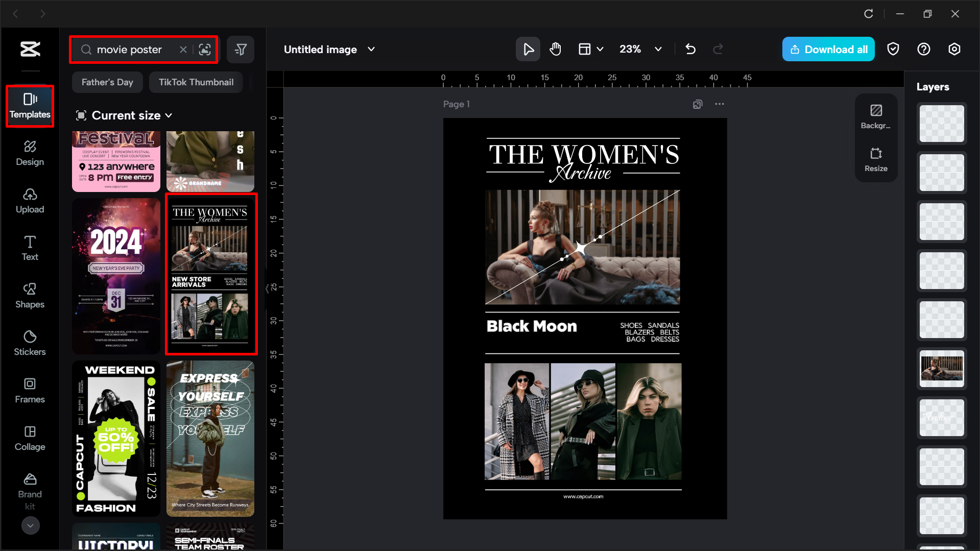Screen dimensions: 980x551
Task: Open the Upload panel
Action: pyautogui.click(x=30, y=201)
